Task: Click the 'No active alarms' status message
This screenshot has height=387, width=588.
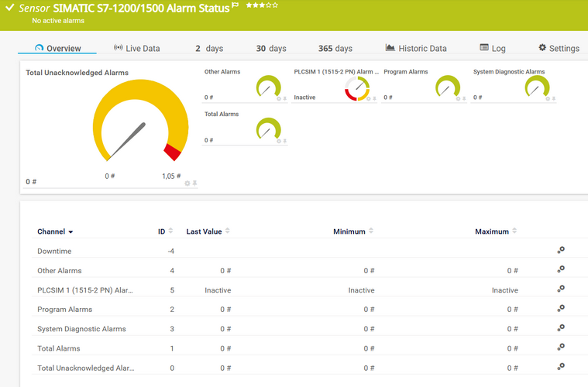Action: (x=58, y=21)
